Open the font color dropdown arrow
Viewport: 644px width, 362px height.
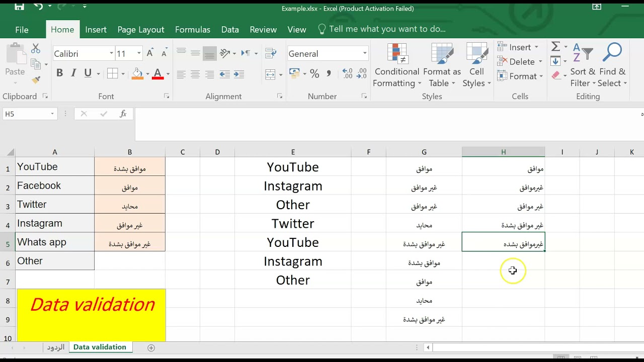pyautogui.click(x=168, y=74)
